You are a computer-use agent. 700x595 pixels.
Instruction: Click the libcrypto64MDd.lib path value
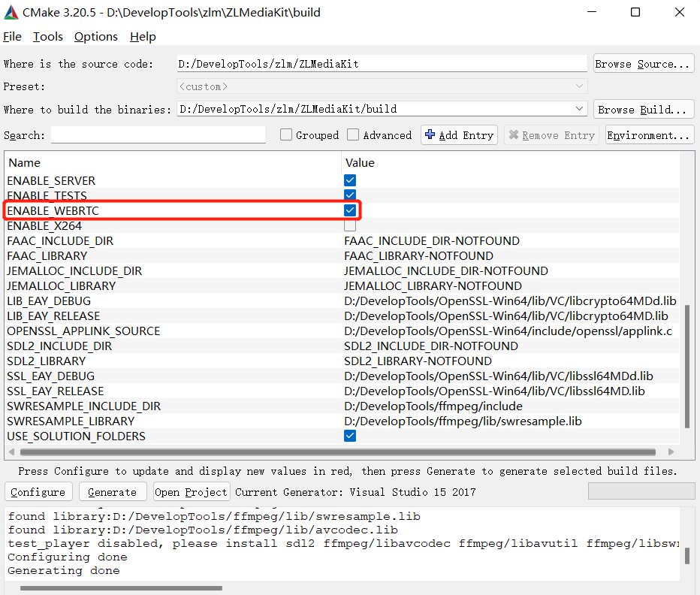pyautogui.click(x=510, y=301)
